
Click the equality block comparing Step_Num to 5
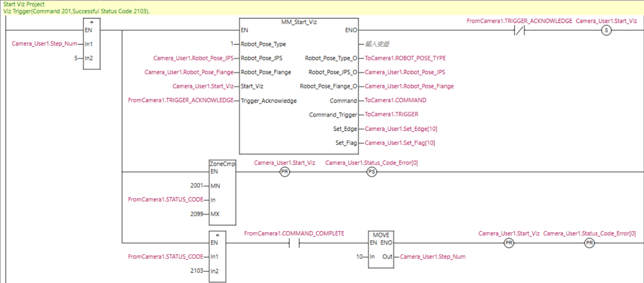click(x=91, y=43)
